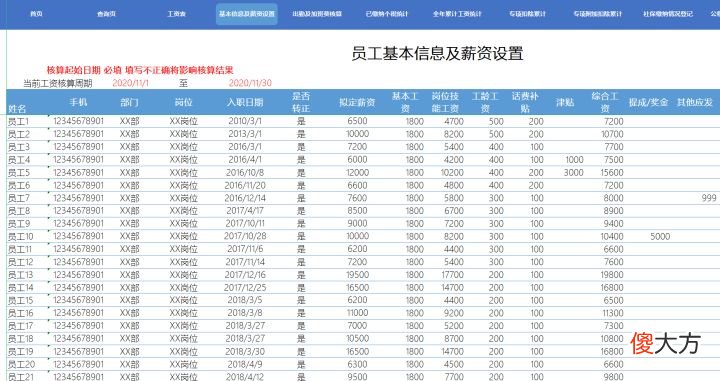
Task: Select the 综合工资 column header
Action: (x=605, y=102)
